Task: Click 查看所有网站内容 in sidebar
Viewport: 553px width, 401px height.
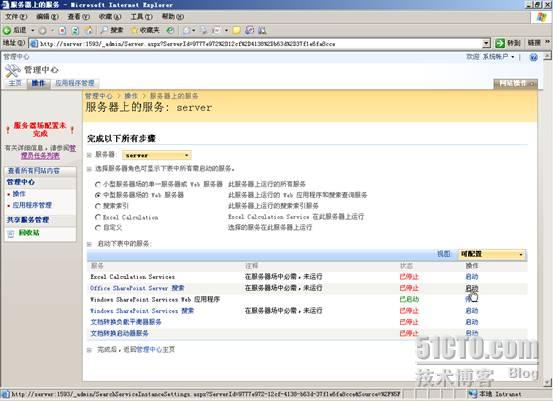Action: click(34, 171)
